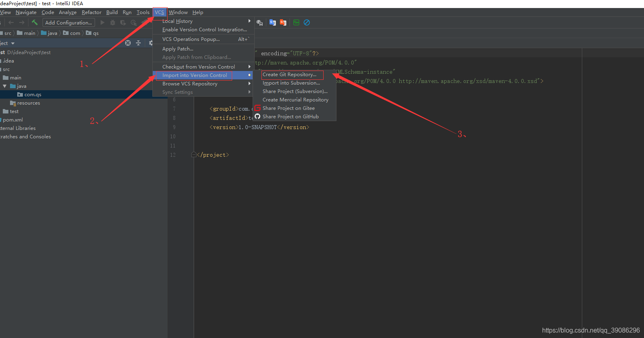Open Project panel gear settings
This screenshot has width=644, height=338.
[150, 43]
